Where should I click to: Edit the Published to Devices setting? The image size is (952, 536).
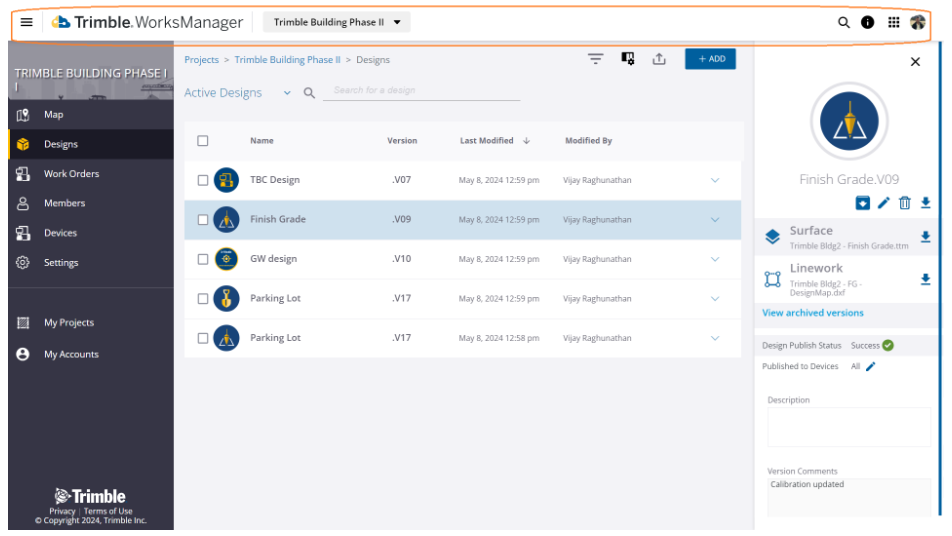pyautogui.click(x=871, y=367)
